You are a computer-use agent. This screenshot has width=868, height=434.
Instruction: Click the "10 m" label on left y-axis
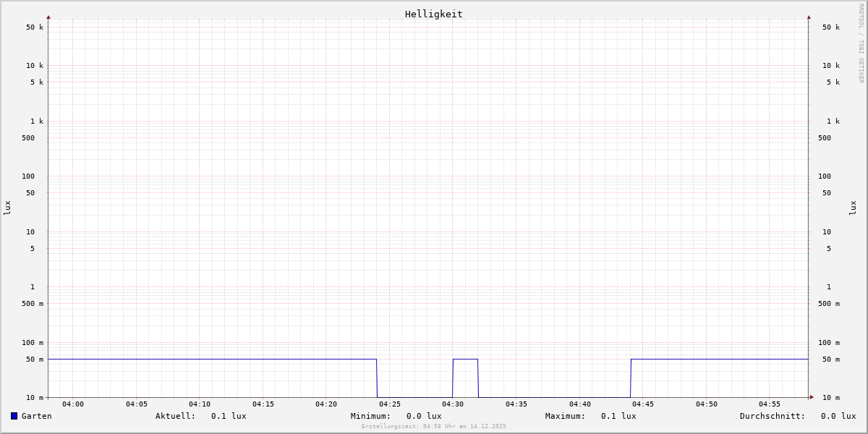coord(35,398)
